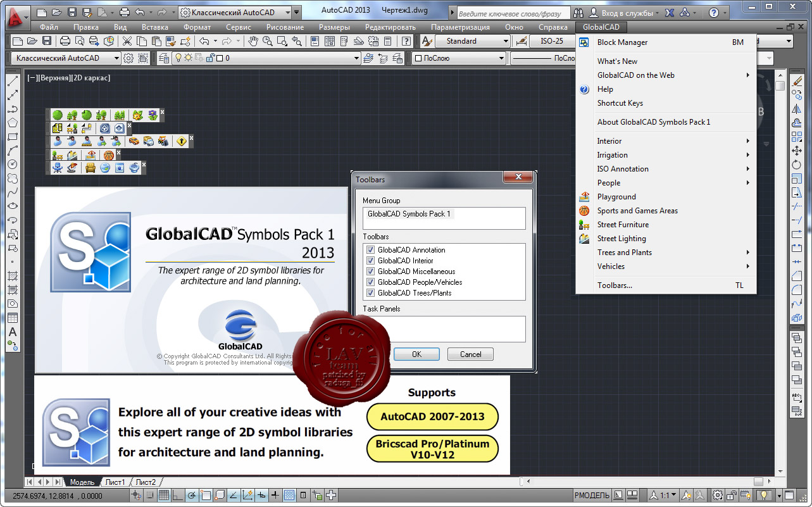The height and width of the screenshot is (507, 812).
Task: Click the basketball Sports and Games toolbar icon
Action: click(x=109, y=155)
